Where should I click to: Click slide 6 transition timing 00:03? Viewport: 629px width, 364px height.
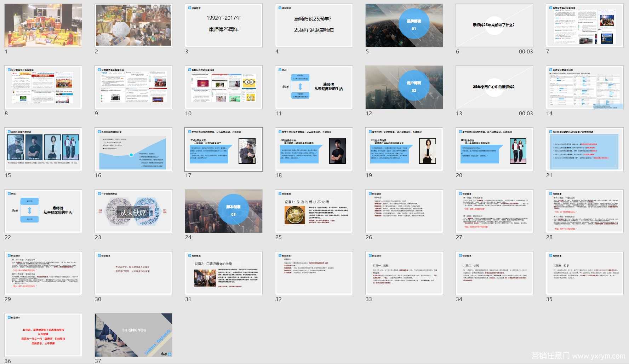point(526,52)
